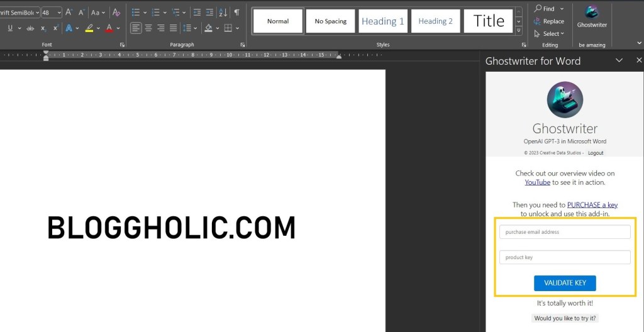The height and width of the screenshot is (332, 644).
Task: Apply the Normal style
Action: pyautogui.click(x=278, y=21)
